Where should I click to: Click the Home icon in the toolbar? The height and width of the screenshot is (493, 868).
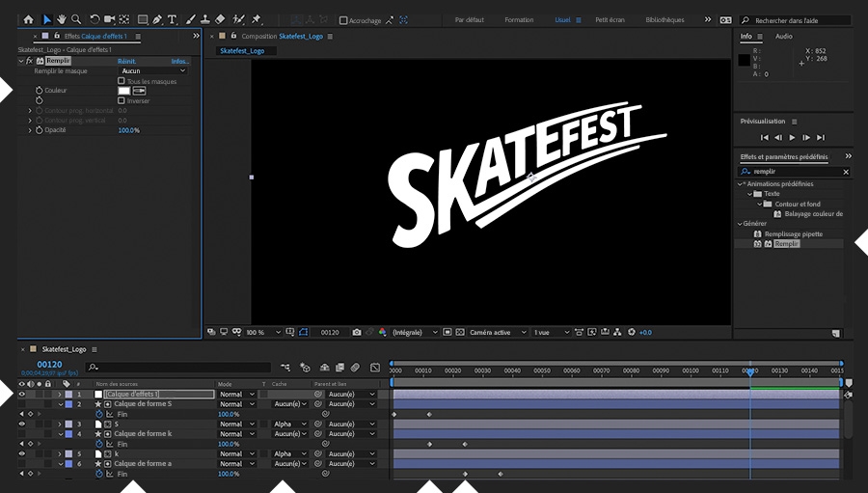coord(28,19)
